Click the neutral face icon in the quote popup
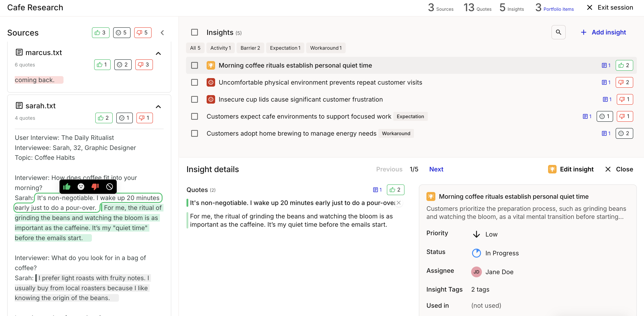Image resolution: width=644 pixels, height=316 pixels. tap(81, 187)
